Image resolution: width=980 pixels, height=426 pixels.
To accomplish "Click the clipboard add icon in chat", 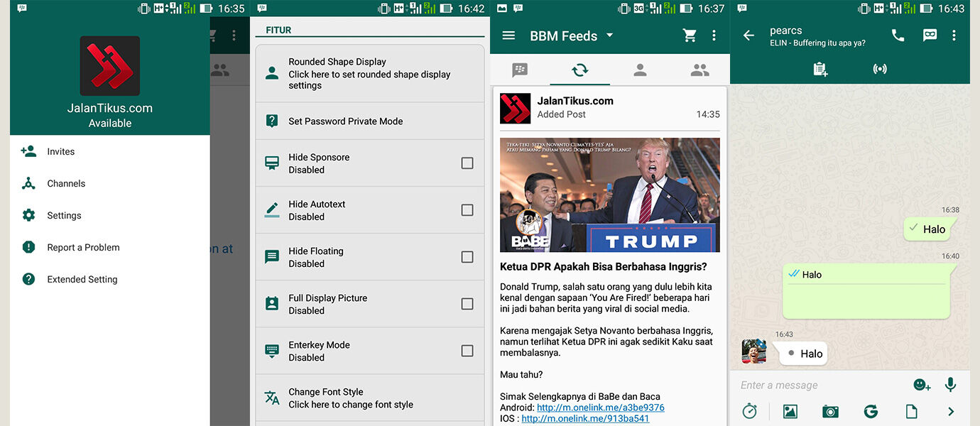I will 820,69.
